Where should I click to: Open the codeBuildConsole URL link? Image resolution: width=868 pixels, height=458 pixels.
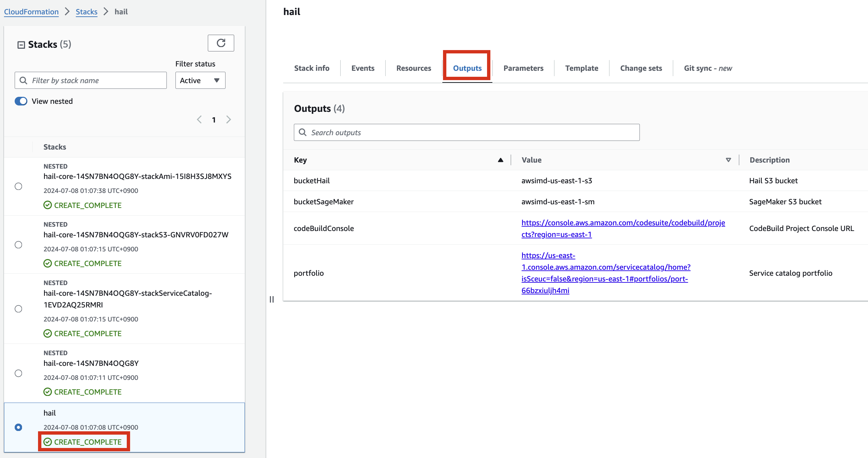click(623, 228)
